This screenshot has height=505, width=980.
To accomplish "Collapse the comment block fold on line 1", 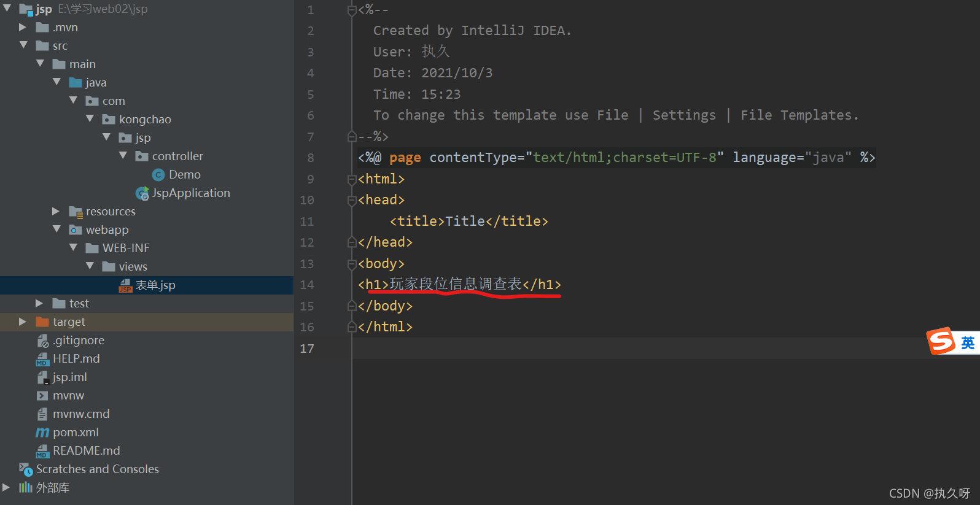I will pyautogui.click(x=352, y=10).
